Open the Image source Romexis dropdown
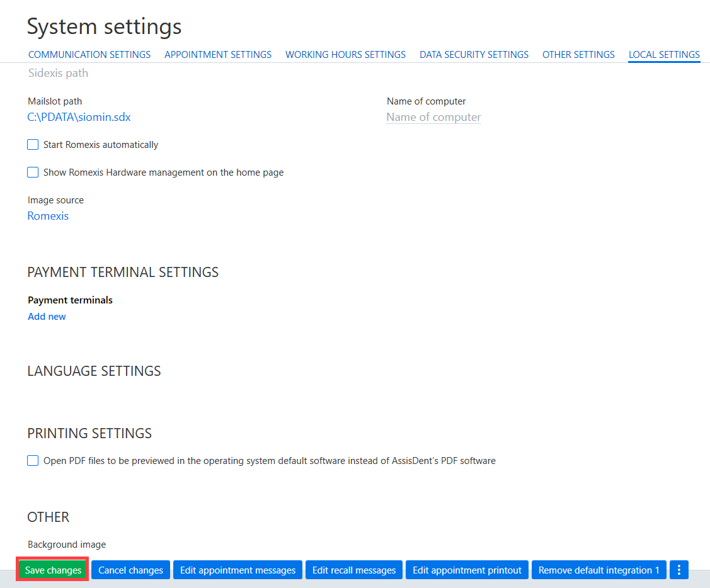The image size is (710, 588). pyautogui.click(x=48, y=216)
